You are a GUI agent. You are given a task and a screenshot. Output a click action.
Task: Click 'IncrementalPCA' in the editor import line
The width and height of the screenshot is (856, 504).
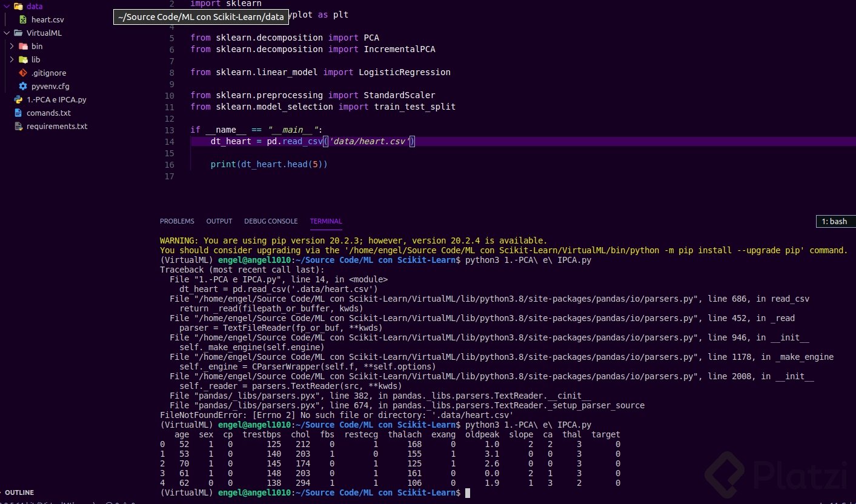pyautogui.click(x=399, y=49)
